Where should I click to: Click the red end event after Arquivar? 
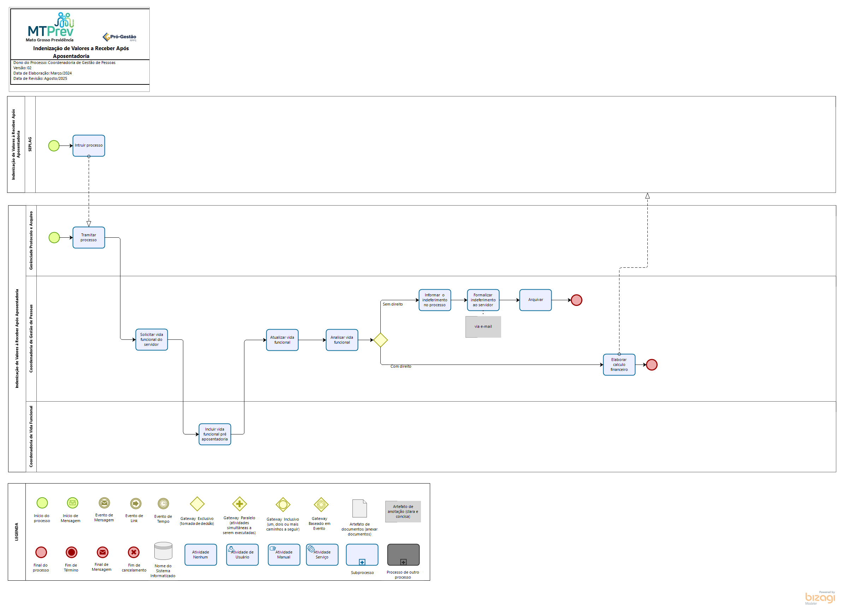click(576, 300)
